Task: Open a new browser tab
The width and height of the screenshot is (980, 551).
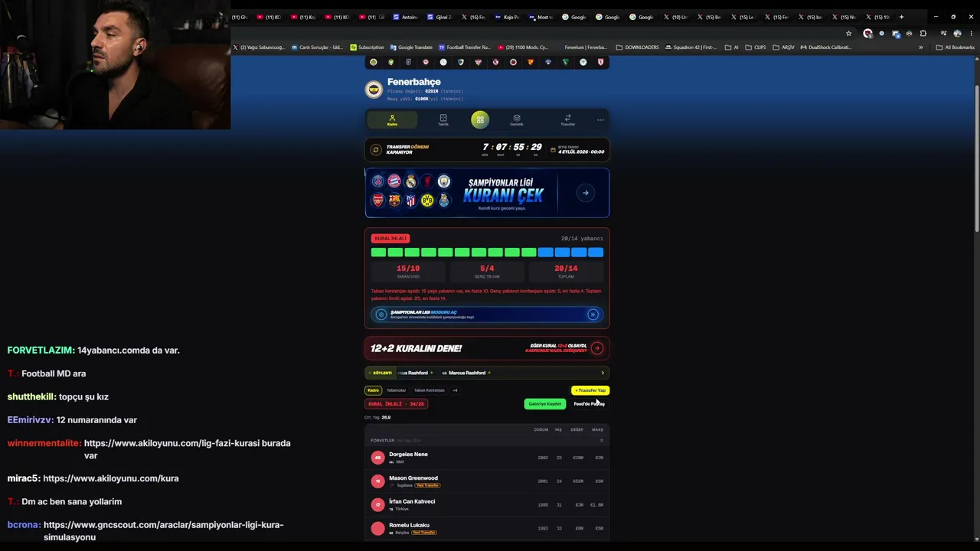Action: (901, 17)
